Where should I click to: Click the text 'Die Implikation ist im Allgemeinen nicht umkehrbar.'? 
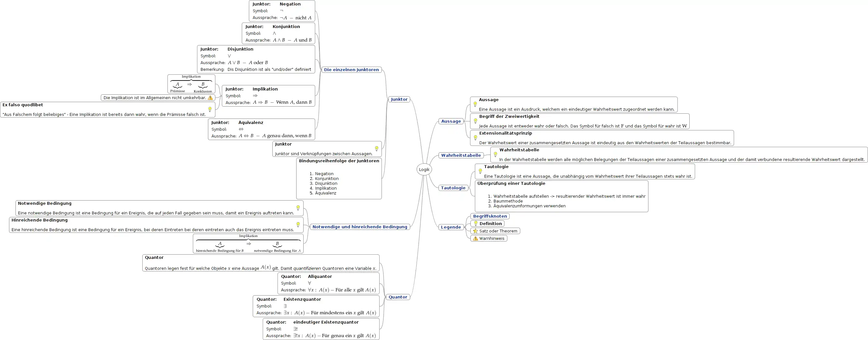point(155,98)
